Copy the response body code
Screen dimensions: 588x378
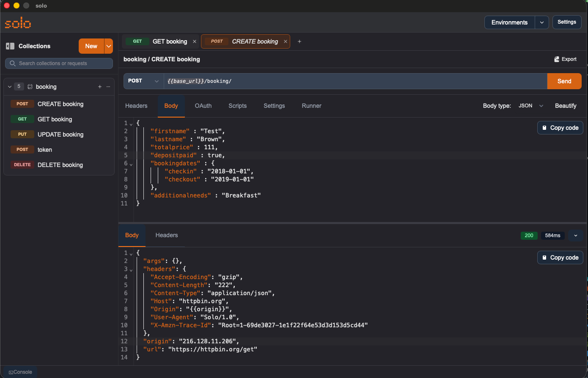(560, 257)
